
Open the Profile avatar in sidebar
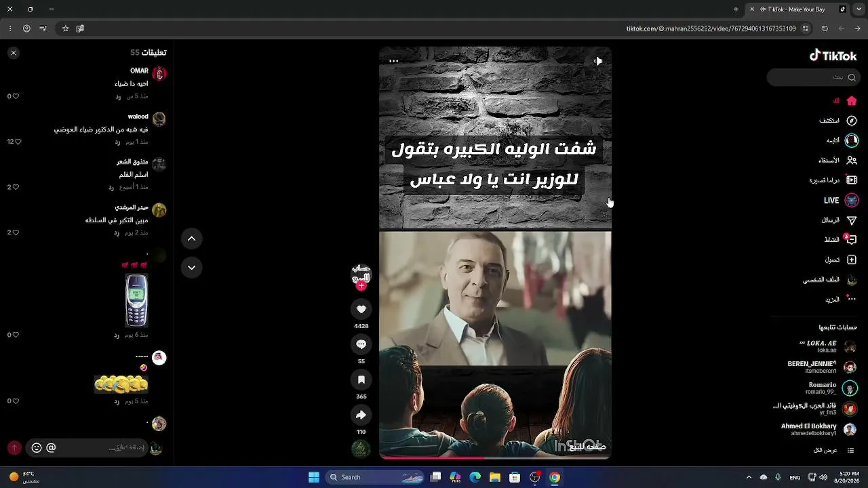[x=852, y=280]
